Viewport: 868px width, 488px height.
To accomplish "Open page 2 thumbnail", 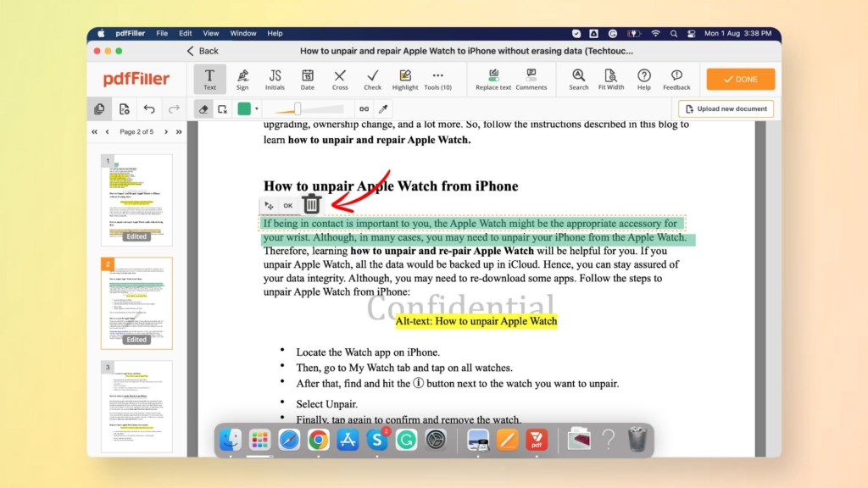I will [x=136, y=303].
